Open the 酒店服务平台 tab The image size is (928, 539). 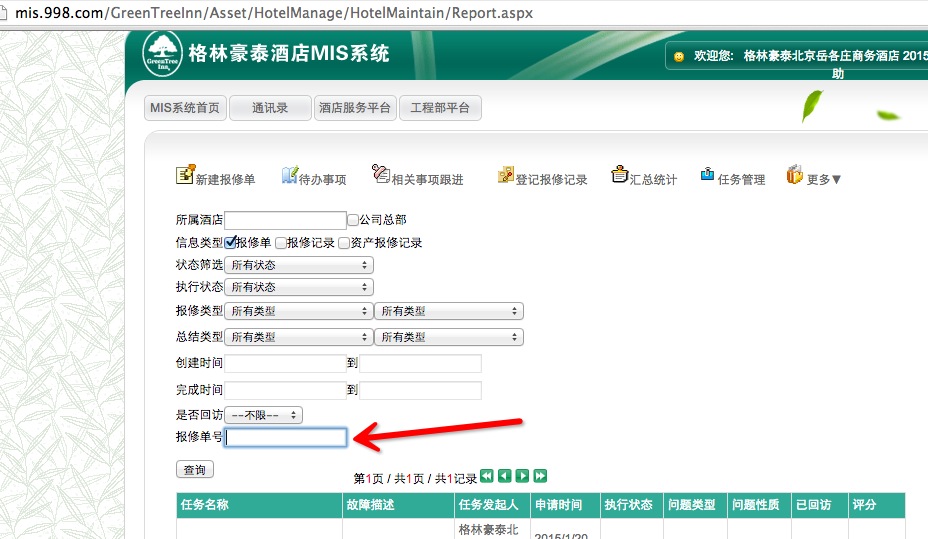355,108
